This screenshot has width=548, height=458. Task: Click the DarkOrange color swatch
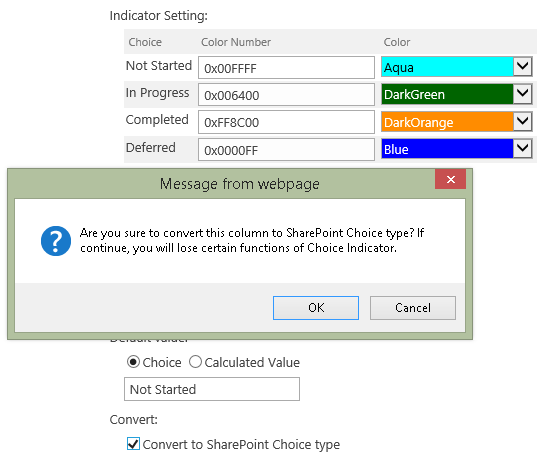[447, 121]
